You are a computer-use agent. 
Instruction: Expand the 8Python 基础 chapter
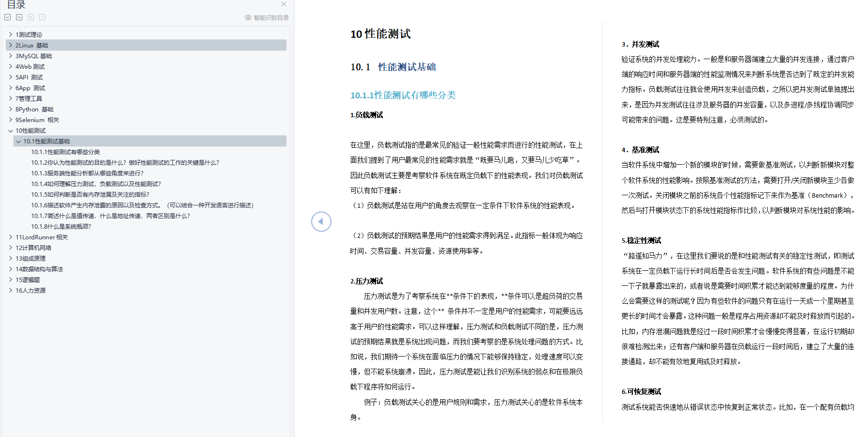coord(11,109)
